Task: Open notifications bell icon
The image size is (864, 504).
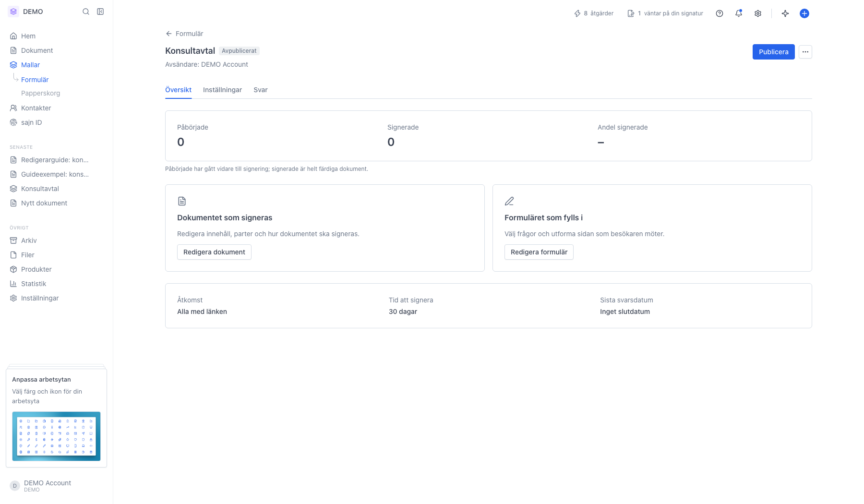Action: click(x=739, y=13)
